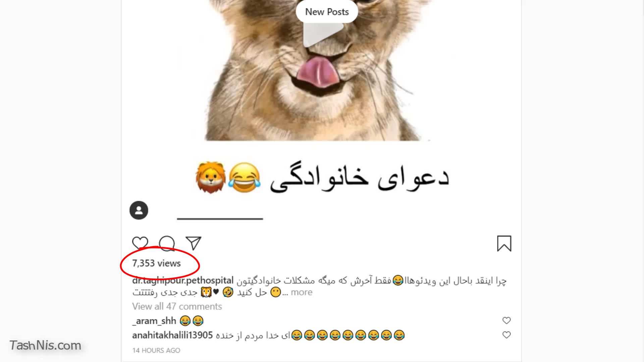This screenshot has height=362, width=644.
Task: Open comments using the speech bubble icon
Action: click(x=167, y=244)
